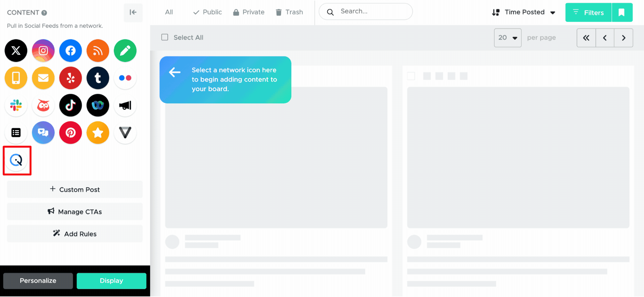This screenshot has width=644, height=297.
Task: Go to next page of results
Action: tap(623, 38)
